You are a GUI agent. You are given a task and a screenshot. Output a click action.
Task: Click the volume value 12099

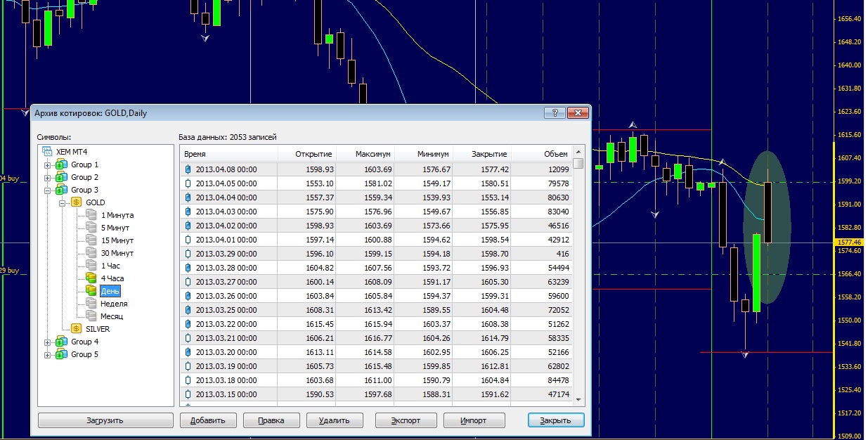[557, 169]
